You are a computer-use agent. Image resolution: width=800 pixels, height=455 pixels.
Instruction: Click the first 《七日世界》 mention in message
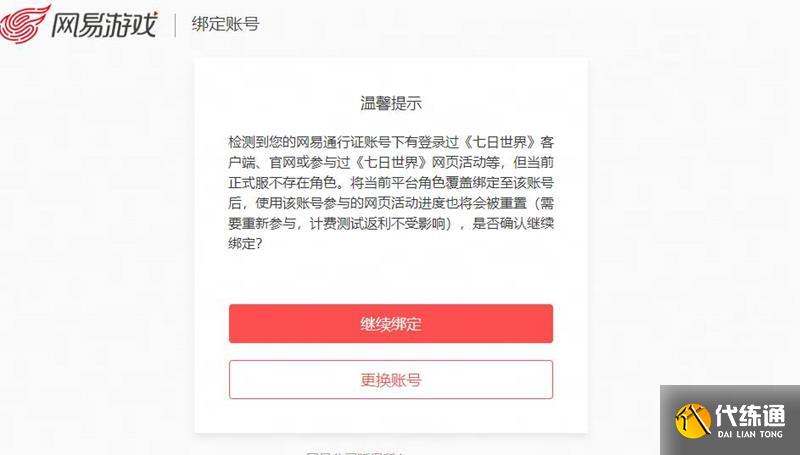click(x=500, y=142)
